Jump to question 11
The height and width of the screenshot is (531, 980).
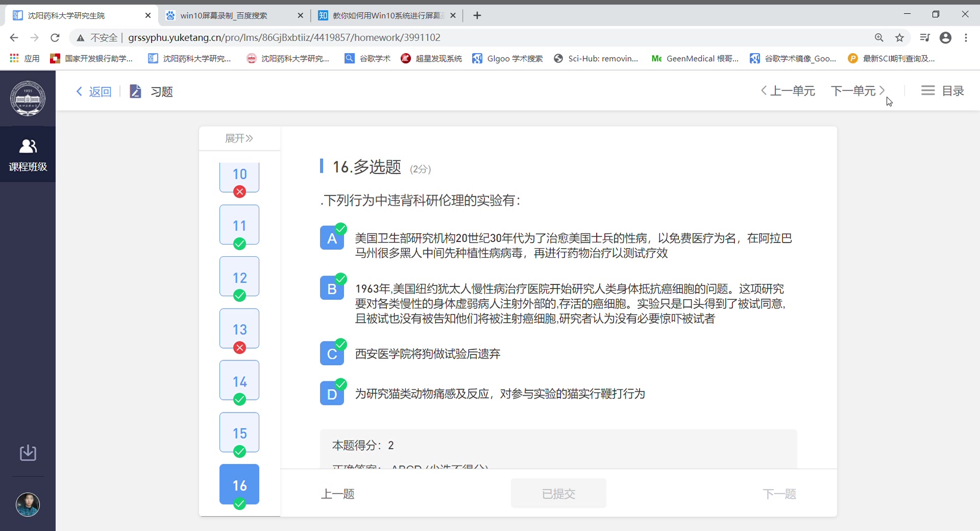point(239,225)
